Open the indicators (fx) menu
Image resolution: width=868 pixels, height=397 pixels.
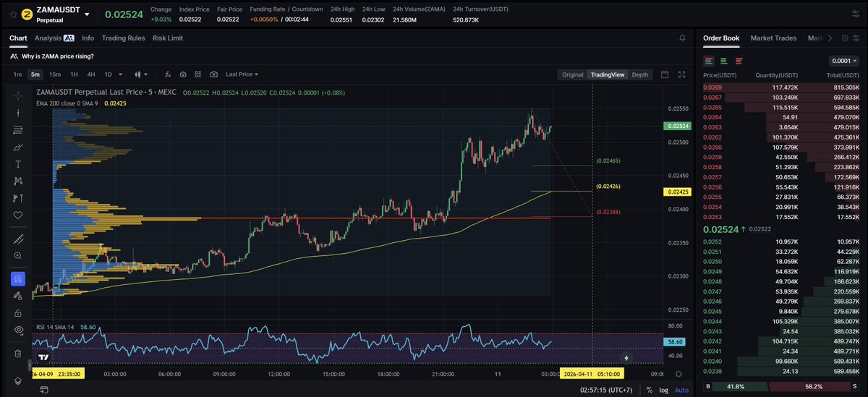pos(168,74)
